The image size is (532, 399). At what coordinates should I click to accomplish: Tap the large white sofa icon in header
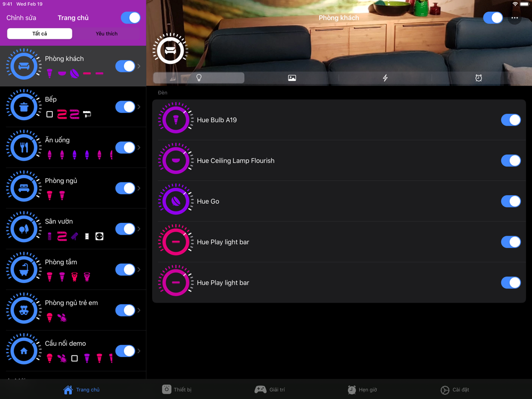[x=170, y=50]
